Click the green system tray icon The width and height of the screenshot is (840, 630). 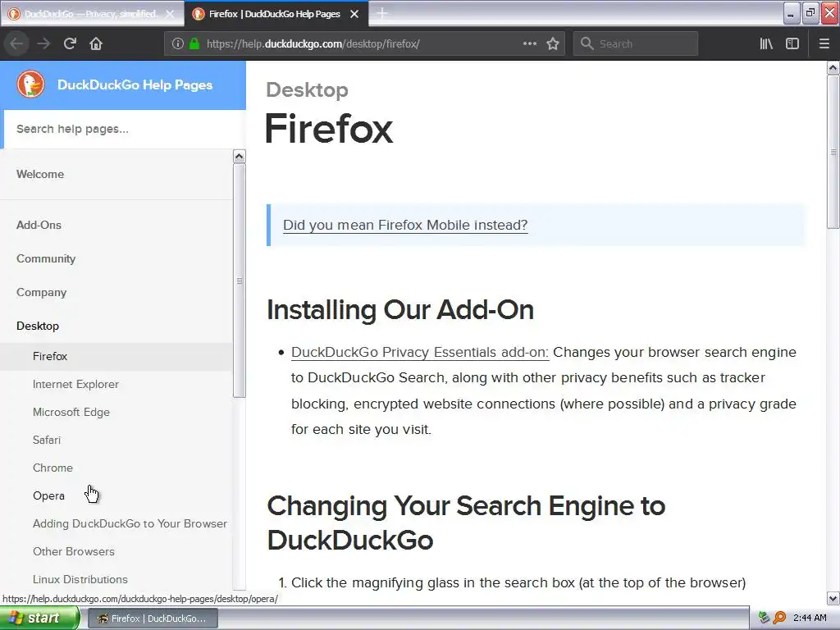pyautogui.click(x=765, y=618)
